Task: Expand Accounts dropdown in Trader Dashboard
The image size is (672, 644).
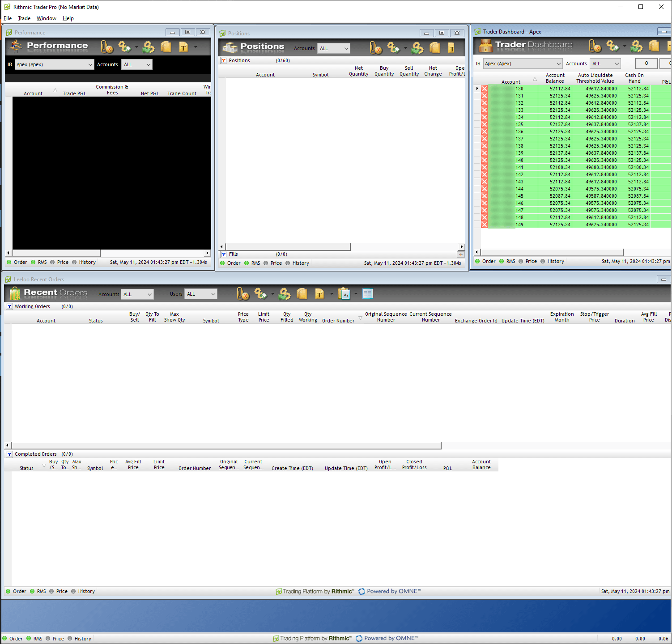Action: [605, 64]
